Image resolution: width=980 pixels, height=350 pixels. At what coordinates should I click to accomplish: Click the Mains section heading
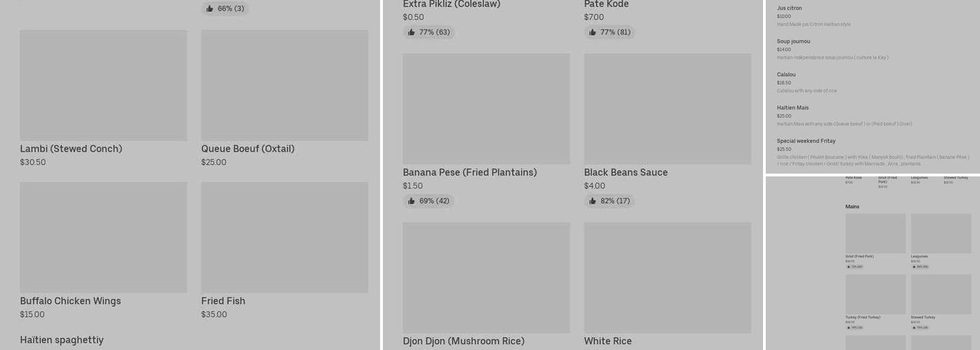[852, 206]
